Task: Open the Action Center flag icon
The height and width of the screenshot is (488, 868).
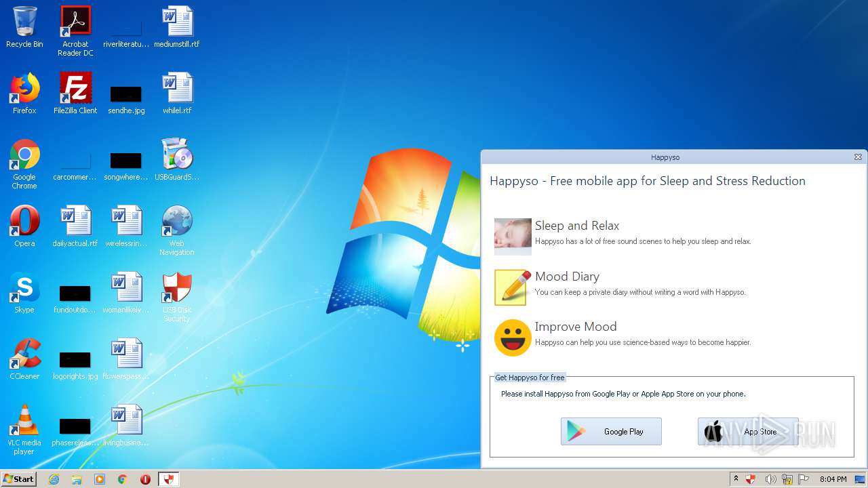Action: pyautogui.click(x=804, y=479)
